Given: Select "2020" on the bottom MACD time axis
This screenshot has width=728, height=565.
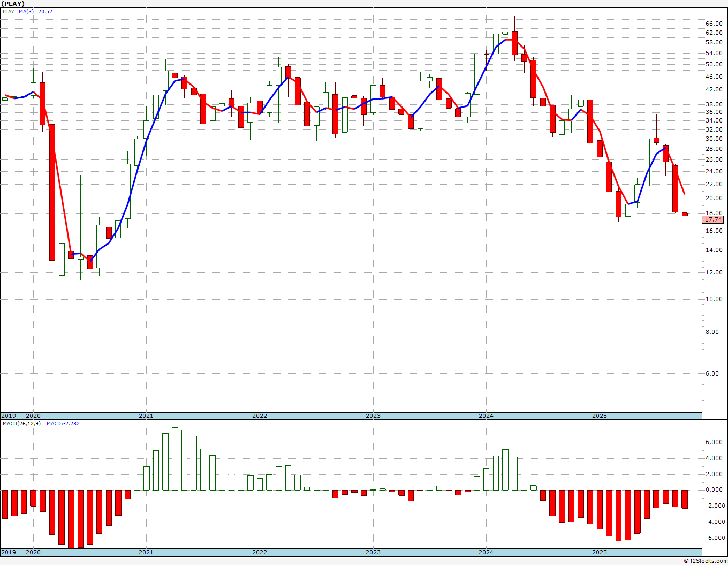Looking at the screenshot, I should (x=33, y=552).
